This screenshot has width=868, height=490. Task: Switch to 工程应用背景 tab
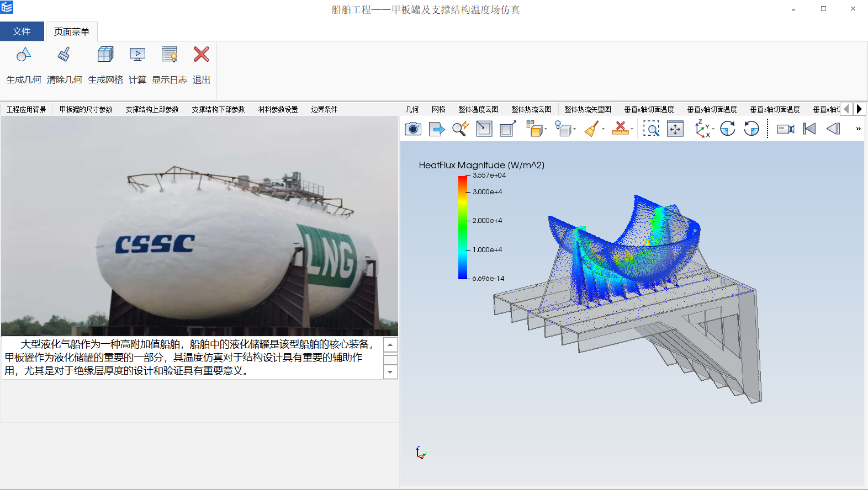click(x=27, y=109)
